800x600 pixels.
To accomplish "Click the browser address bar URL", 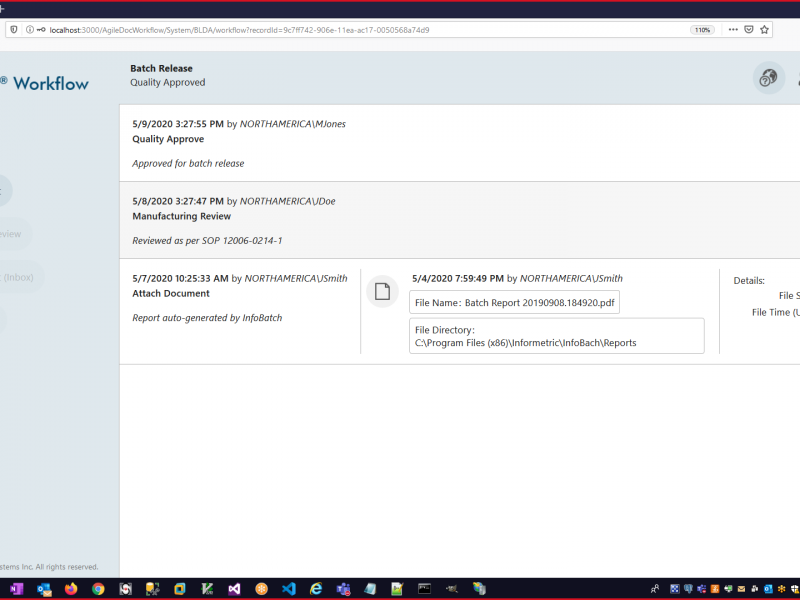I will click(240, 30).
